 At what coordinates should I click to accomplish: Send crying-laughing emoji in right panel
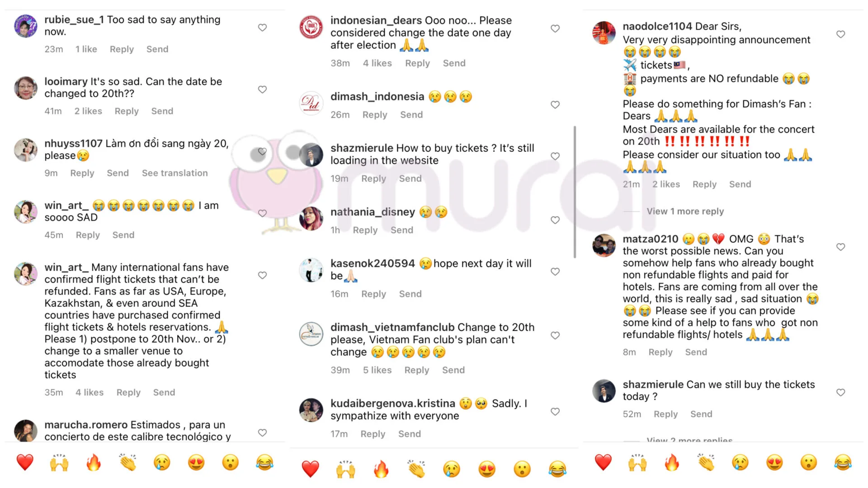click(843, 462)
